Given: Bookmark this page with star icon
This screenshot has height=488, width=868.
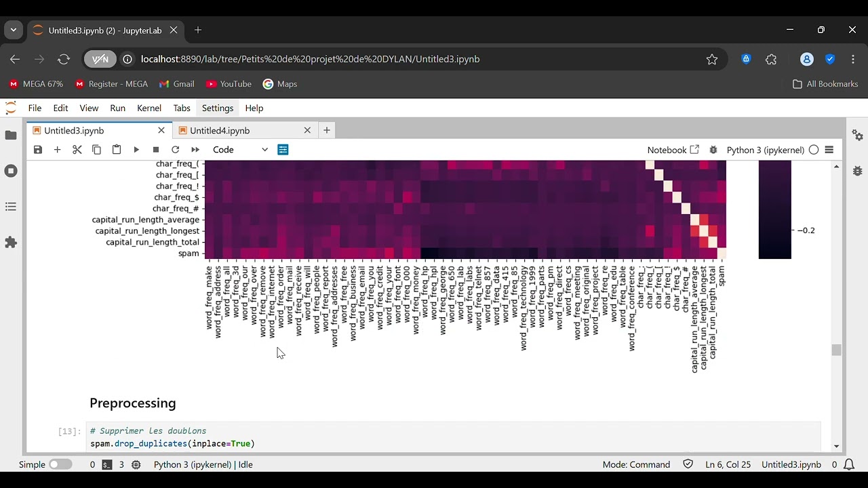Looking at the screenshot, I should coord(712,60).
